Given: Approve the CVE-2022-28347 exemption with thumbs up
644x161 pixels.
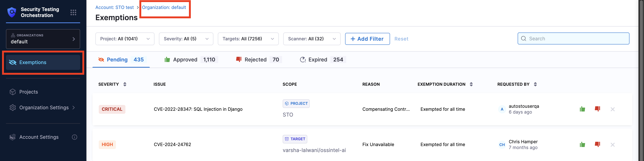Looking at the screenshot, I should pyautogui.click(x=582, y=109).
